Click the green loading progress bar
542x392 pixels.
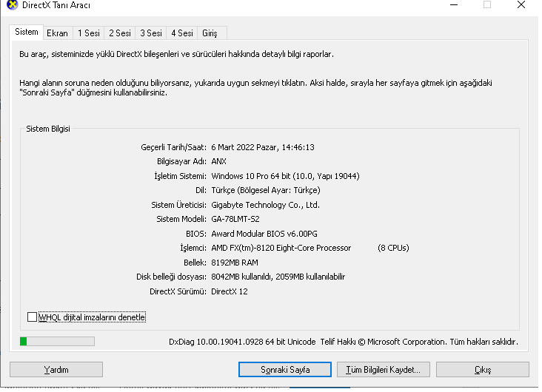tap(57, 342)
